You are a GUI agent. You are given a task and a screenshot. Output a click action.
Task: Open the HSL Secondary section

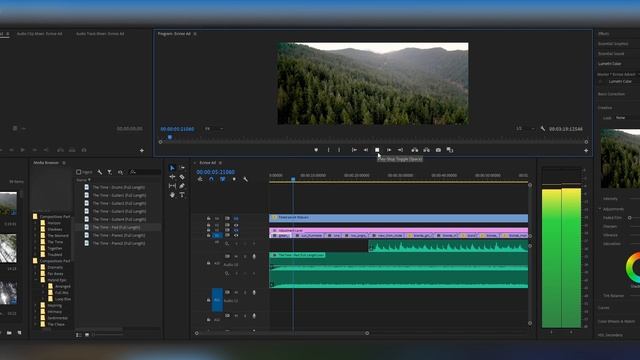point(610,335)
